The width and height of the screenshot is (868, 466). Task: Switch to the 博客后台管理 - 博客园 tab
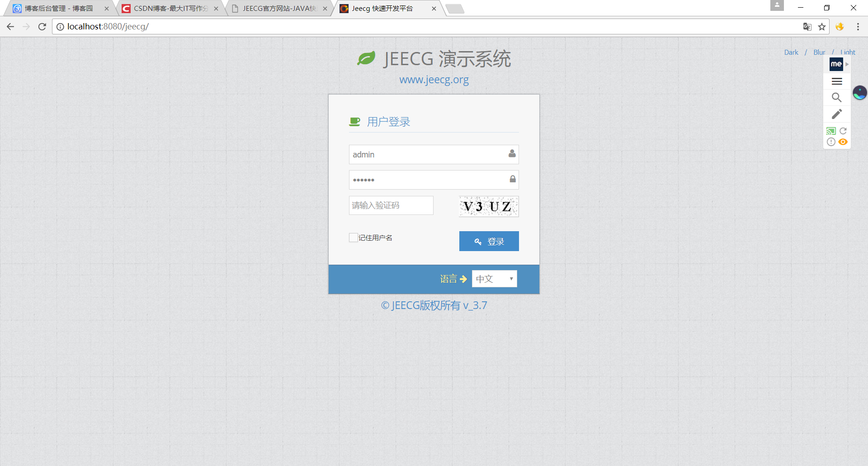pos(59,9)
